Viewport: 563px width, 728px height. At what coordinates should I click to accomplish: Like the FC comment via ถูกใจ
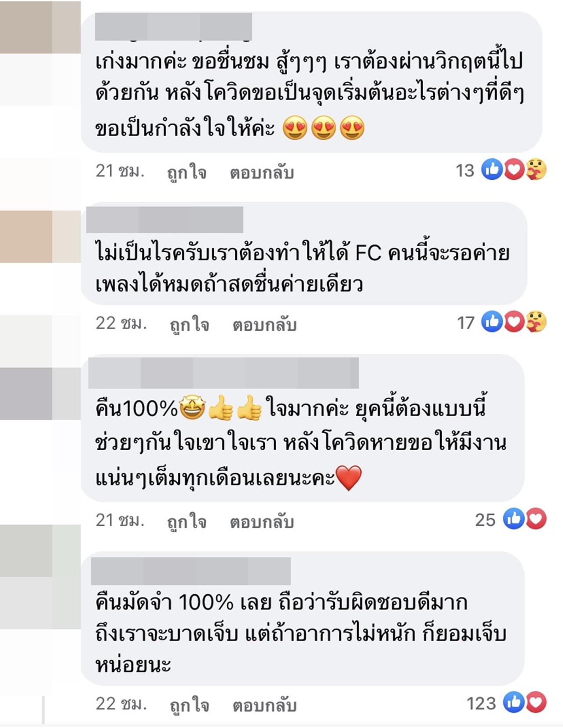coord(190,324)
